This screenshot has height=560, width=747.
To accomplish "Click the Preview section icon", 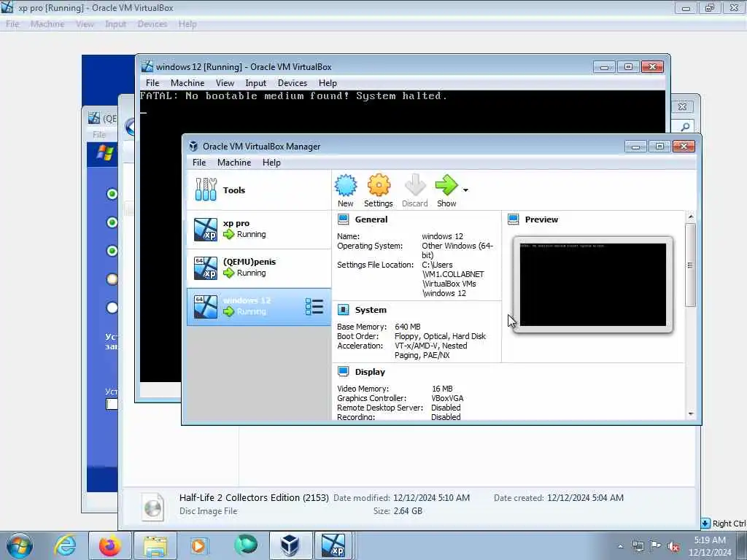I will 513,219.
